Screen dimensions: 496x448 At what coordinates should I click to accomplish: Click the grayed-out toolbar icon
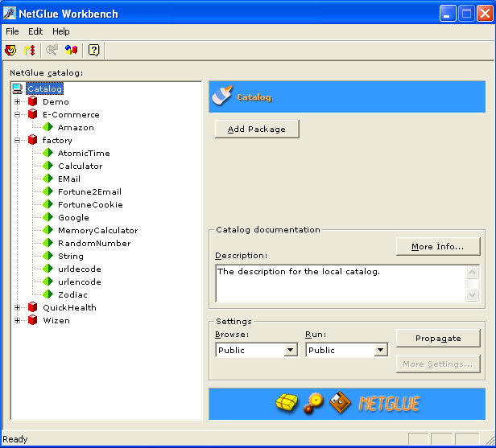tap(52, 50)
